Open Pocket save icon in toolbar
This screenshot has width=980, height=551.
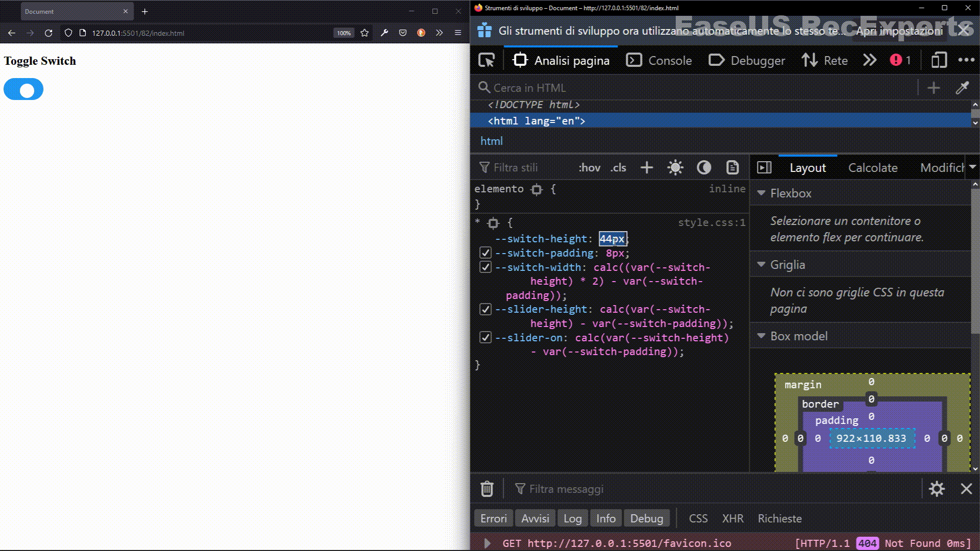403,33
